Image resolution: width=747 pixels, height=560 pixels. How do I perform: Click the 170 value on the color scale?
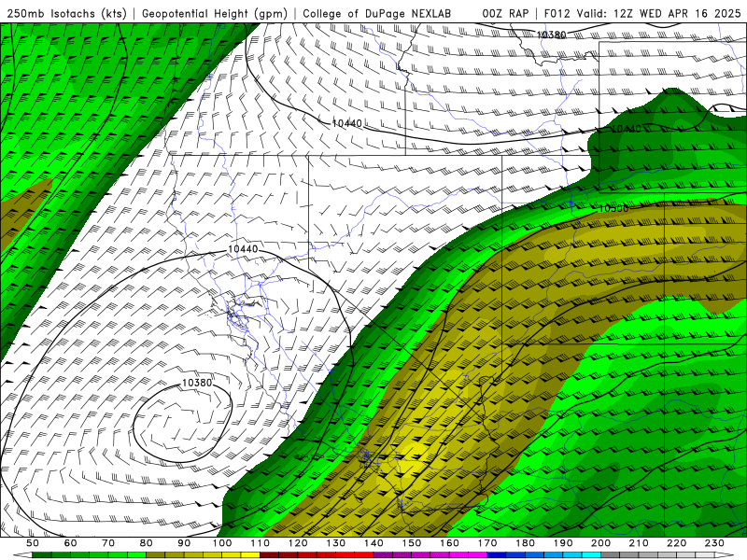tap(487, 543)
